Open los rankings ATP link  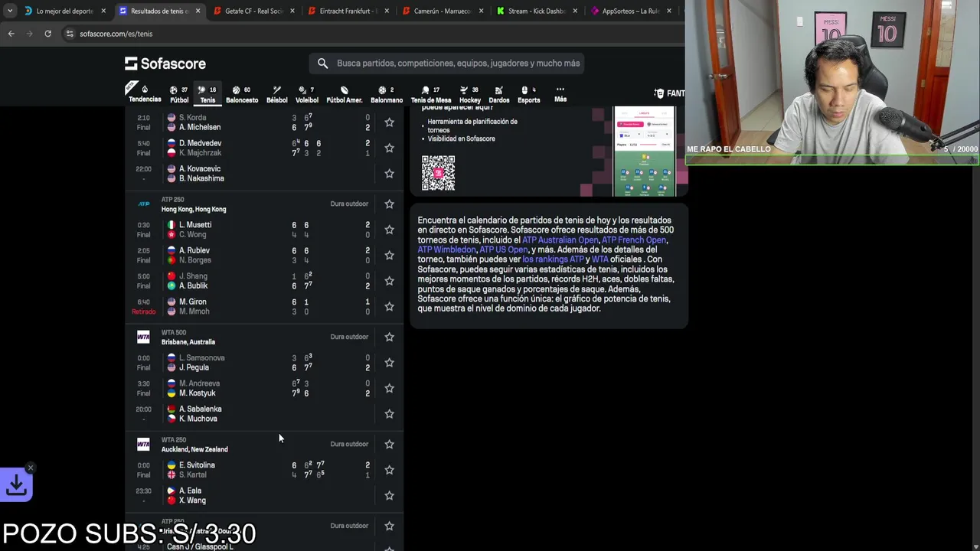click(553, 259)
